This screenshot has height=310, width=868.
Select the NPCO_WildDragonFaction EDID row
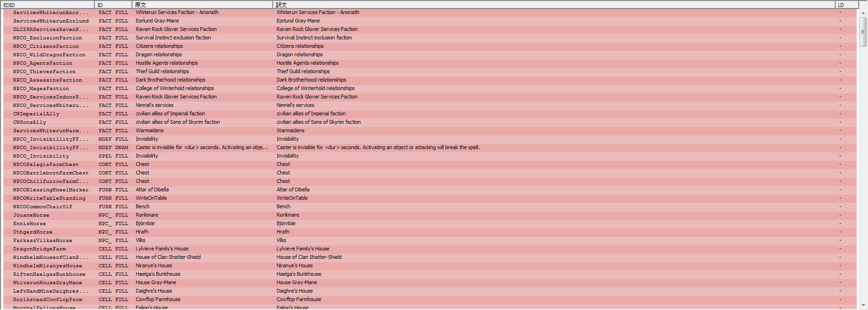coord(430,55)
